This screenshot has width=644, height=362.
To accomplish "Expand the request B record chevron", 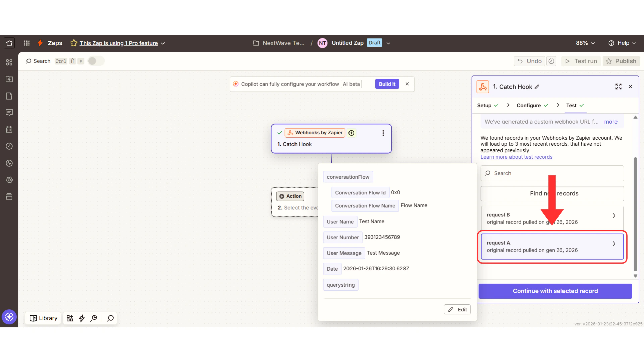I will 614,216.
